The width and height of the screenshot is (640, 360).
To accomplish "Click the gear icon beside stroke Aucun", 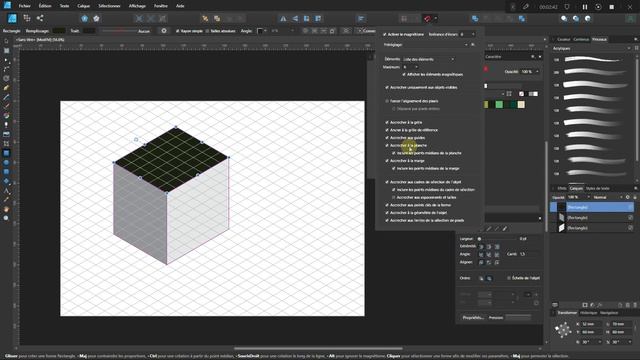I will tap(164, 31).
